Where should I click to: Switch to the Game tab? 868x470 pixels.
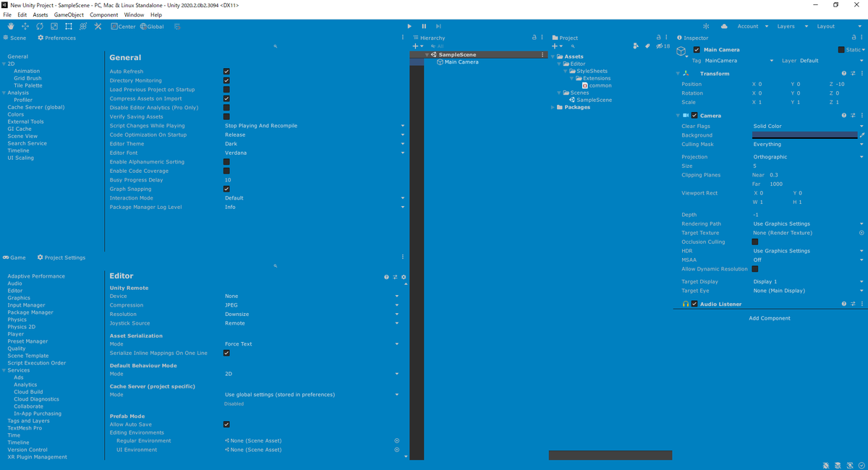(14, 257)
